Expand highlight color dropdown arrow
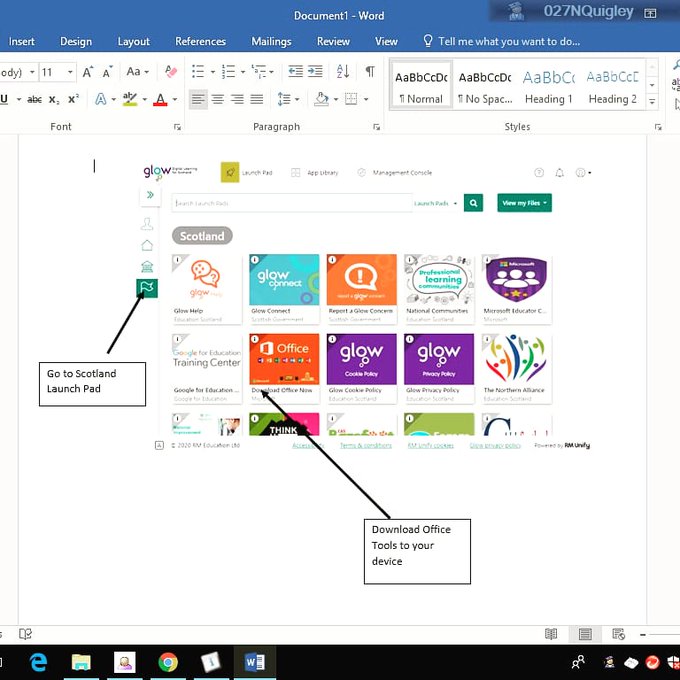The height and width of the screenshot is (680, 680). point(144,99)
